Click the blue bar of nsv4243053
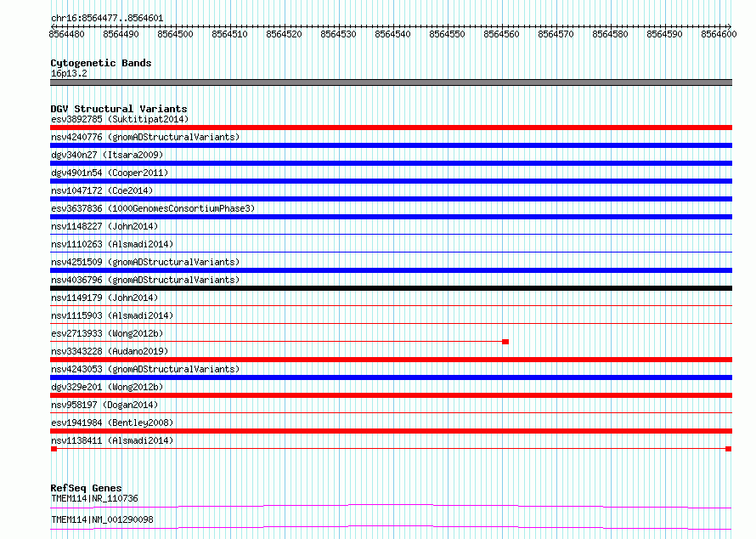 pyautogui.click(x=391, y=377)
